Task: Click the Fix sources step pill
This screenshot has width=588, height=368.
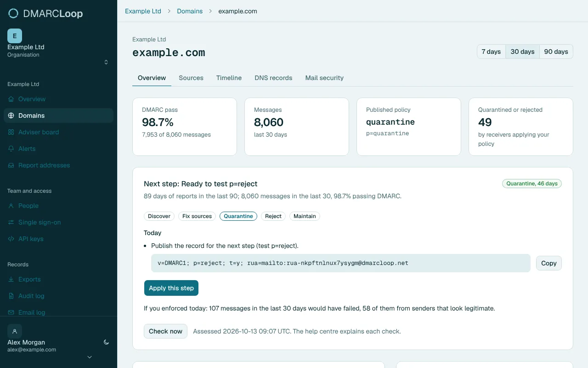Action: pyautogui.click(x=197, y=216)
